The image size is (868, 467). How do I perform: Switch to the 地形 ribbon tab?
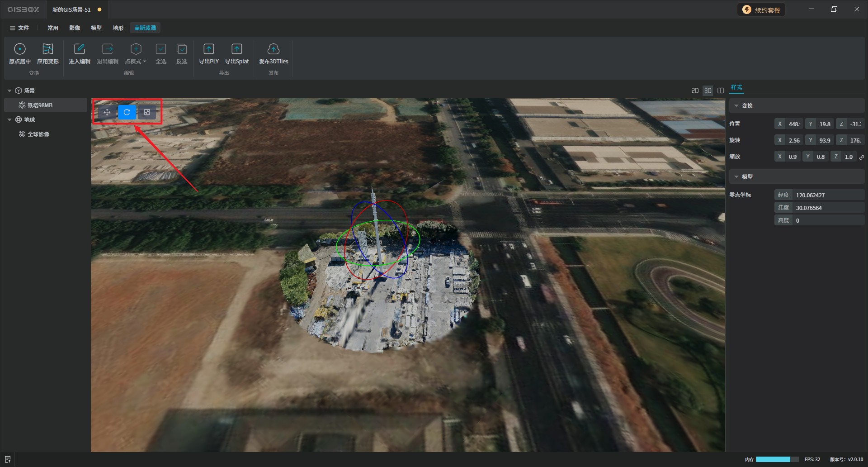[x=118, y=28]
